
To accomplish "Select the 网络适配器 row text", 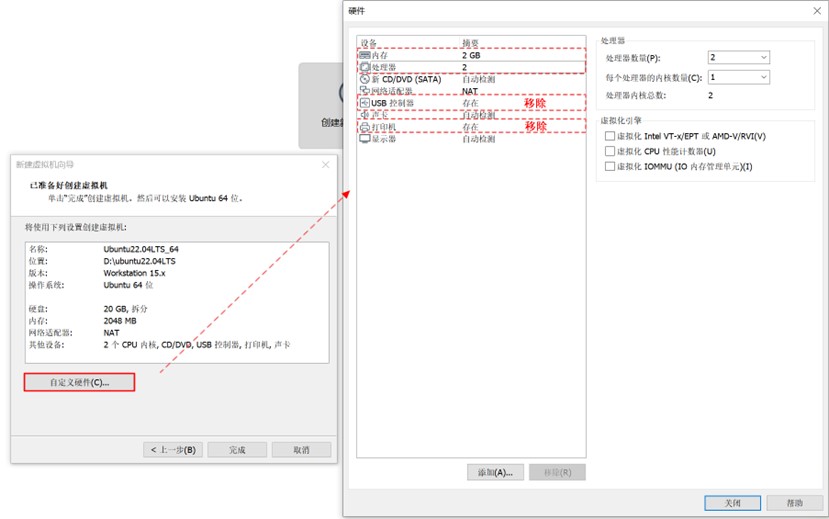I will coord(392,91).
